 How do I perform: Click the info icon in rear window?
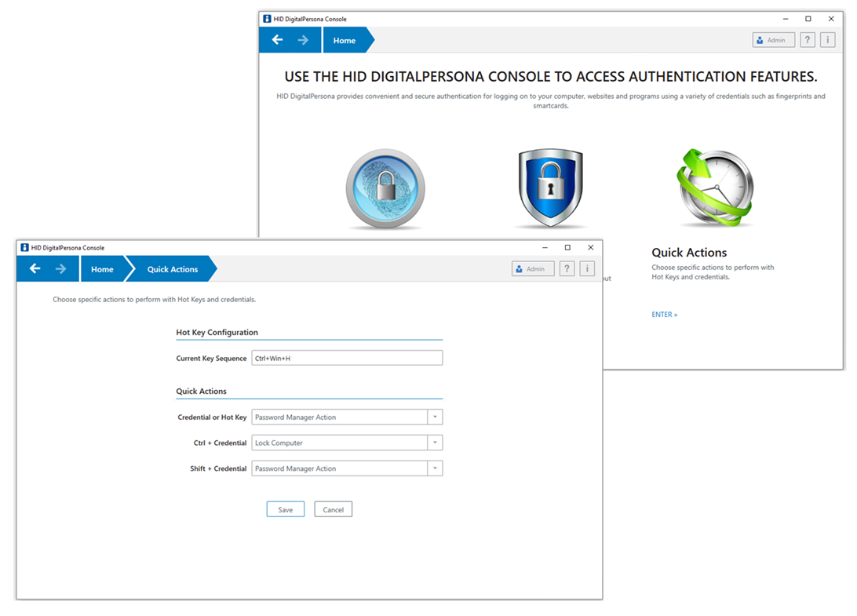coord(827,40)
